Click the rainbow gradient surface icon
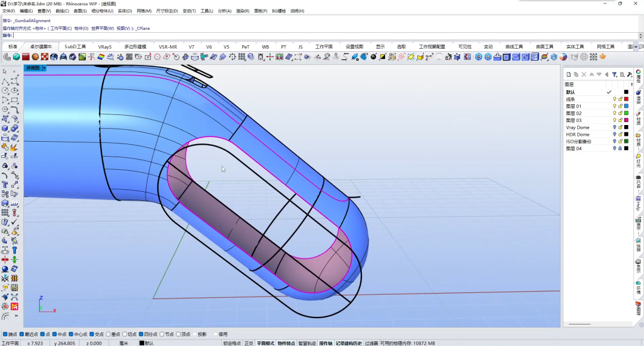 pyautogui.click(x=101, y=57)
